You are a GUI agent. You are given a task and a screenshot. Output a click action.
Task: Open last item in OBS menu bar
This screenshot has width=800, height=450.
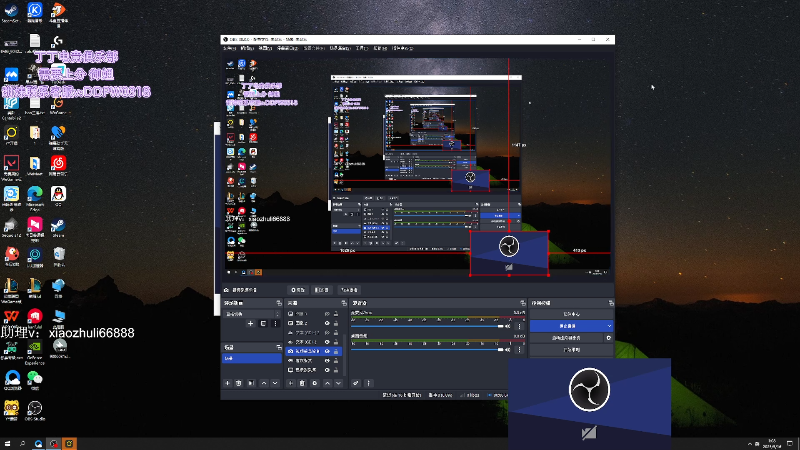402,48
